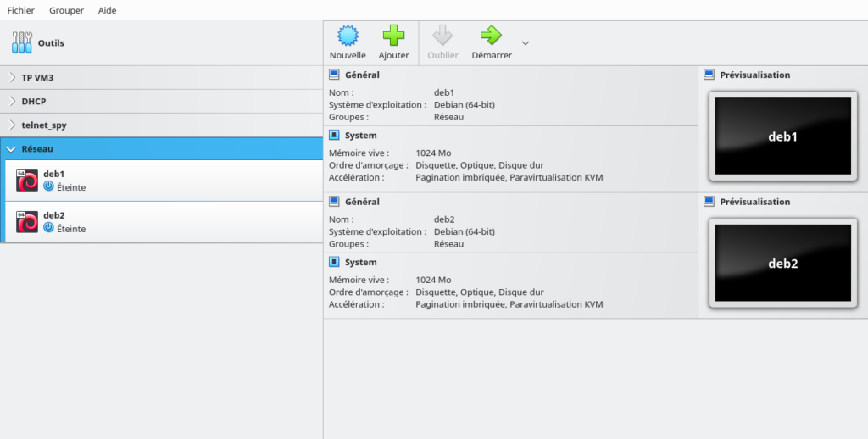The image size is (868, 439).
Task: Expand the telnet_spy group
Action: click(x=12, y=125)
